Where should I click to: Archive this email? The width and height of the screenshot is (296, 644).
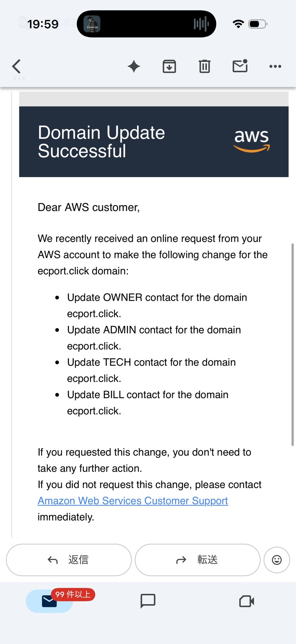pyautogui.click(x=169, y=66)
